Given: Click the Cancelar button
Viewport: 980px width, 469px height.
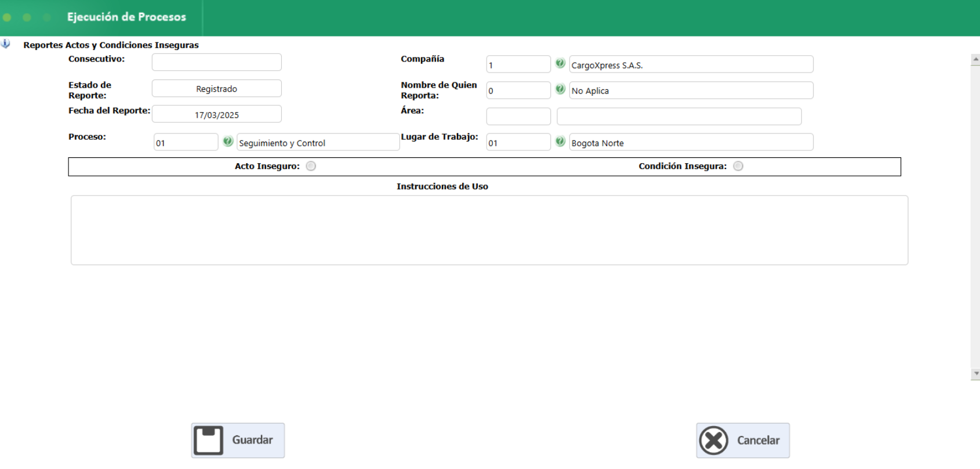Looking at the screenshot, I should [x=743, y=441].
